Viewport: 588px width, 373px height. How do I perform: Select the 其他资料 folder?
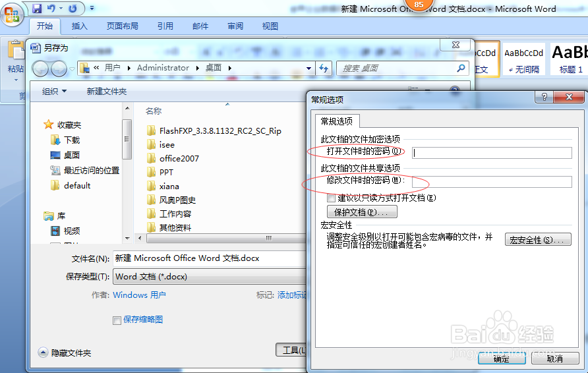tap(175, 227)
